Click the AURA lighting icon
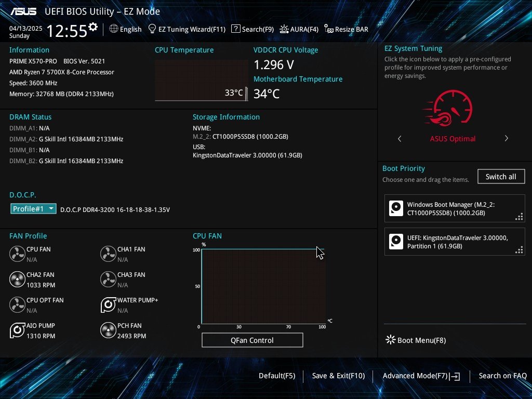Viewport: 532px width, 399px height. (284, 29)
